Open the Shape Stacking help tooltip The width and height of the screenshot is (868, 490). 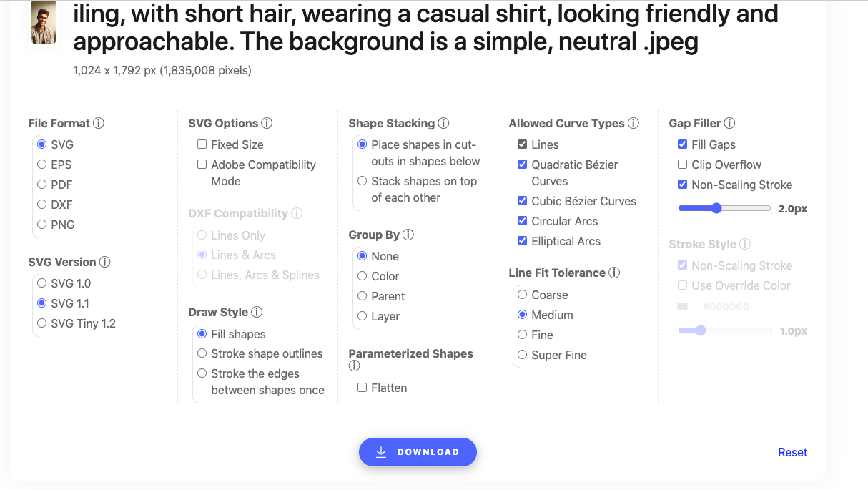click(x=443, y=123)
